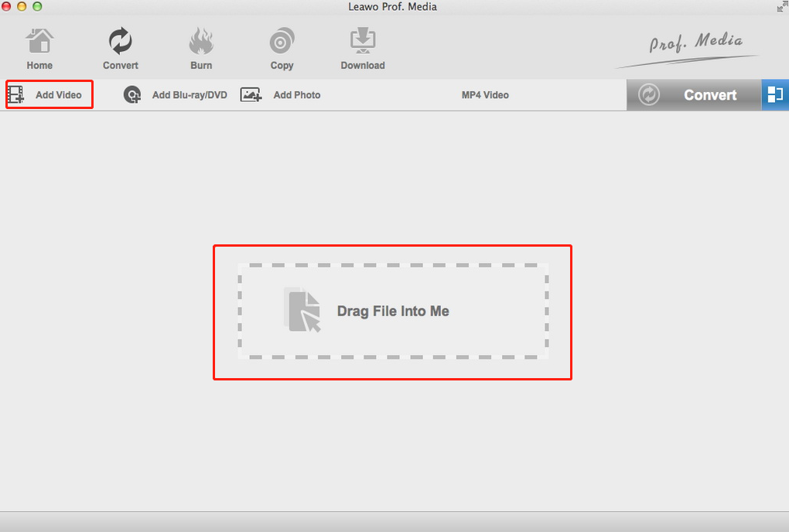The width and height of the screenshot is (789, 532).
Task: Click the Add Video label
Action: point(58,95)
